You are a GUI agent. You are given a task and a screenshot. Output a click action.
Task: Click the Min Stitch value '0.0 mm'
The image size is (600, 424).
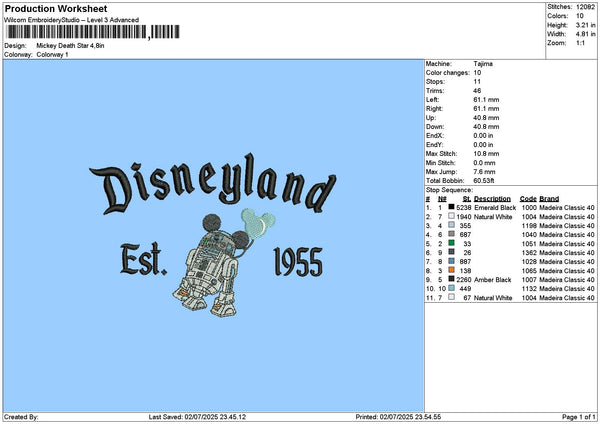click(484, 163)
